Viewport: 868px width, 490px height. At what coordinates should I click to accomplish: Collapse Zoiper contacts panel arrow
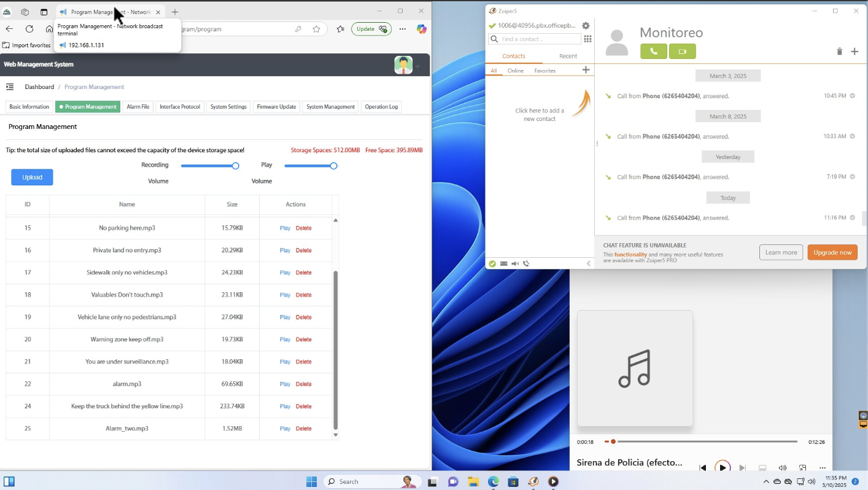pos(589,263)
